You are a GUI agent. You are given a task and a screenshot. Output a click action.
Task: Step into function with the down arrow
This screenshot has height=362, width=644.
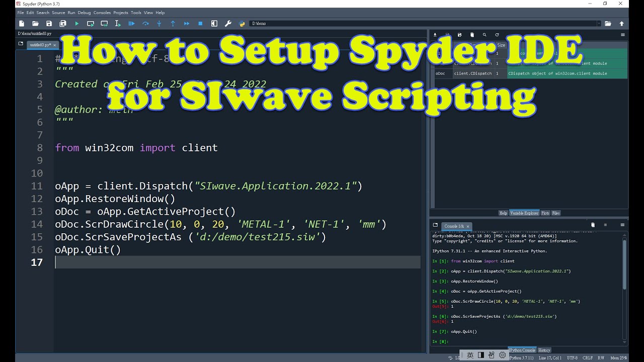pyautogui.click(x=159, y=24)
